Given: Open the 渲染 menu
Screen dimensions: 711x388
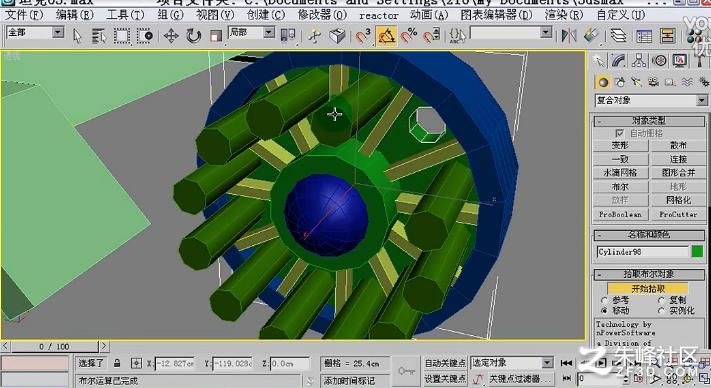Looking at the screenshot, I should click(x=564, y=15).
